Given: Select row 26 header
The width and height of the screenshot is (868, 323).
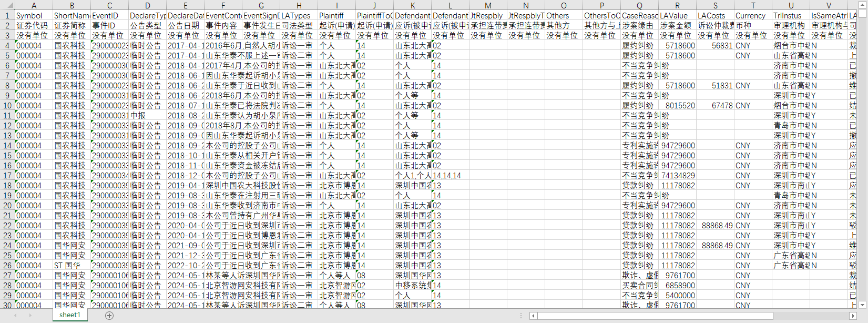Looking at the screenshot, I should click(7, 266).
